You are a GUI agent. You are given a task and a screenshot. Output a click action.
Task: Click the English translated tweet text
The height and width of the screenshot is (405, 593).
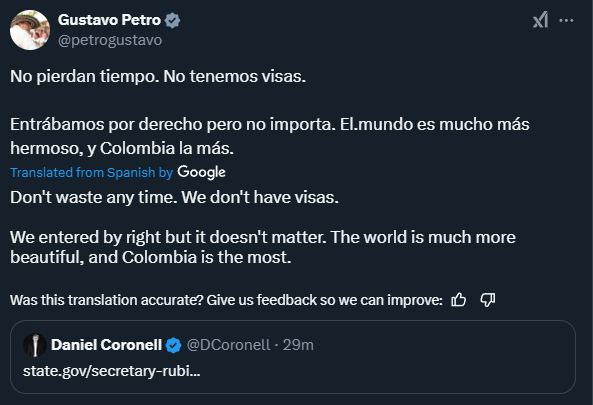pos(263,227)
